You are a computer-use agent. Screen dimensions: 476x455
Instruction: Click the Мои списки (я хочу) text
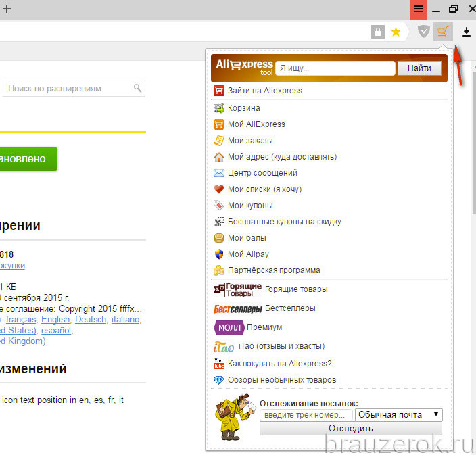[265, 189]
